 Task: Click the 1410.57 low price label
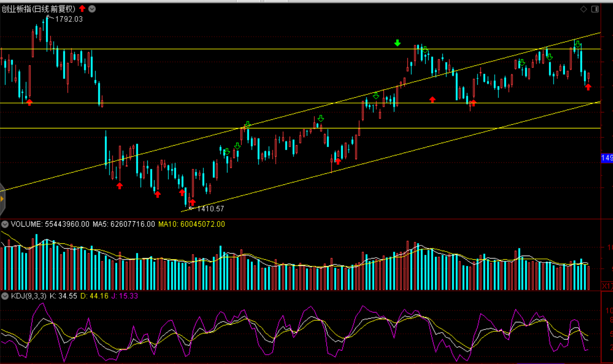(x=210, y=209)
